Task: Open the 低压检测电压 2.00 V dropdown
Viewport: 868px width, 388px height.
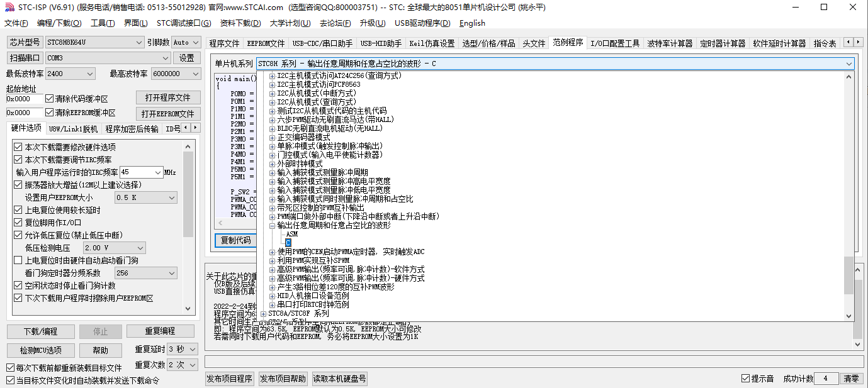Action: point(115,248)
